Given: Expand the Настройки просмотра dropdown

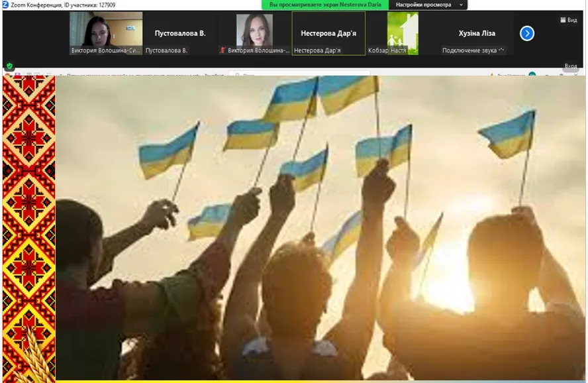Looking at the screenshot, I should click(x=429, y=5).
